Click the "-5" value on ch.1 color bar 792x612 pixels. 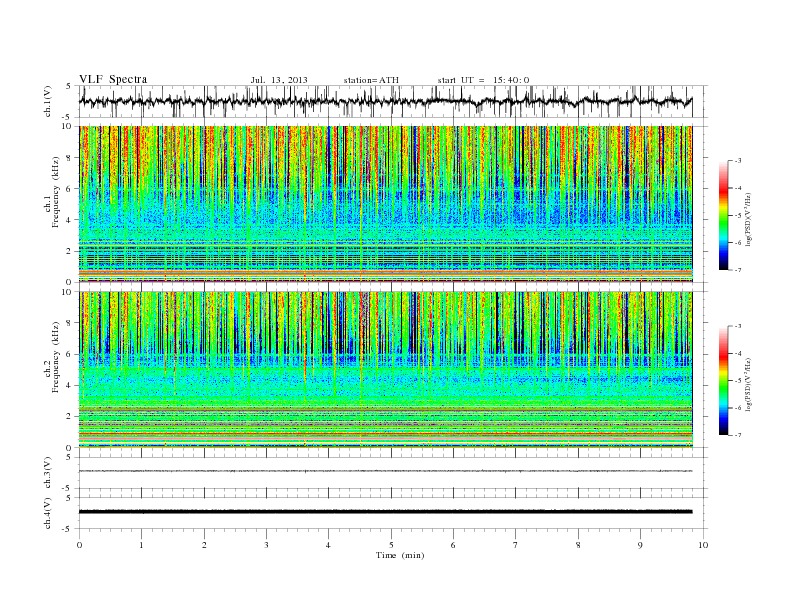point(738,215)
